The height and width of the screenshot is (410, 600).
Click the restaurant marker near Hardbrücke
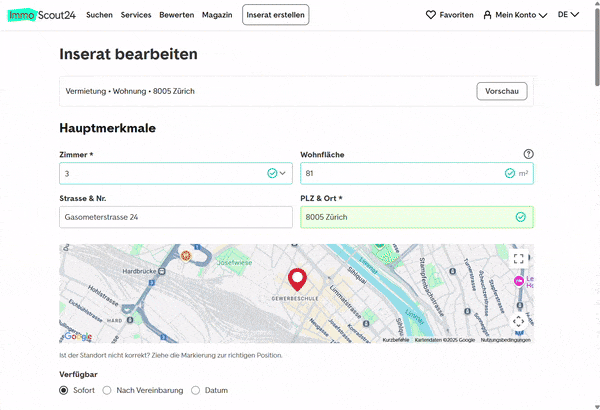(186, 256)
